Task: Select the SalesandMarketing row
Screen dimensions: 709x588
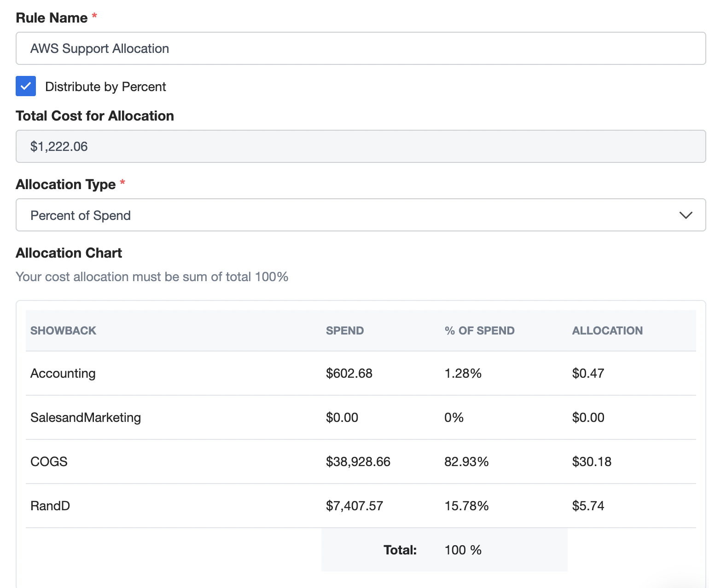Action: click(86, 417)
